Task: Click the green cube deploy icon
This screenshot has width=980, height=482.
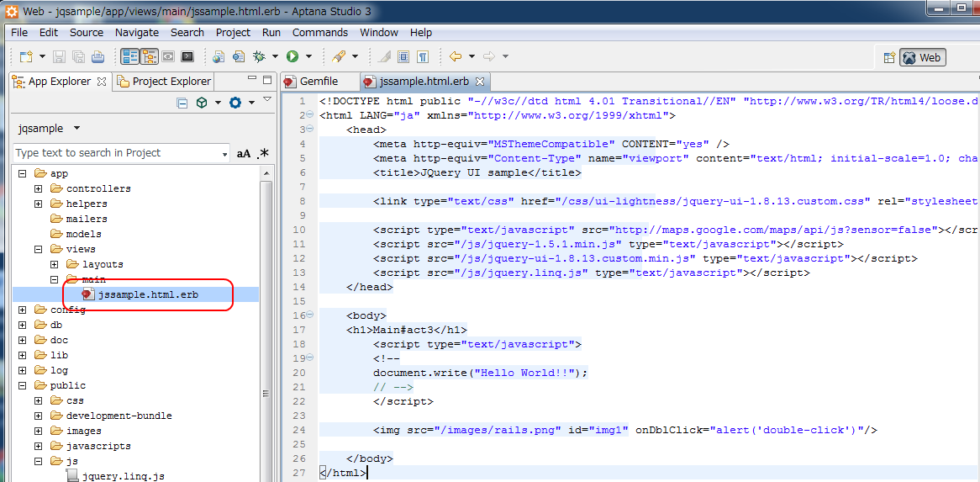Action: [x=201, y=103]
